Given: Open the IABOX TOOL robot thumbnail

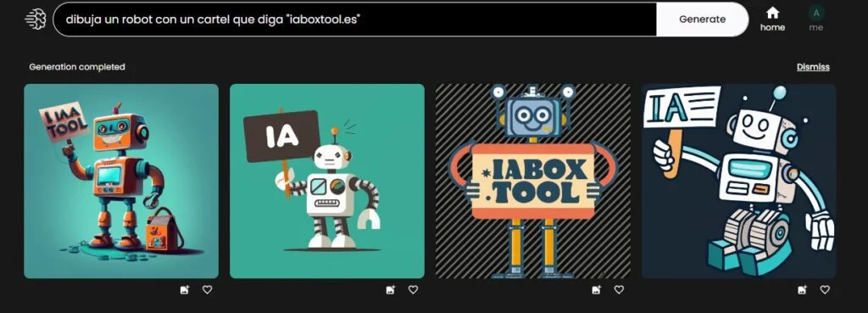Looking at the screenshot, I should pos(533,182).
